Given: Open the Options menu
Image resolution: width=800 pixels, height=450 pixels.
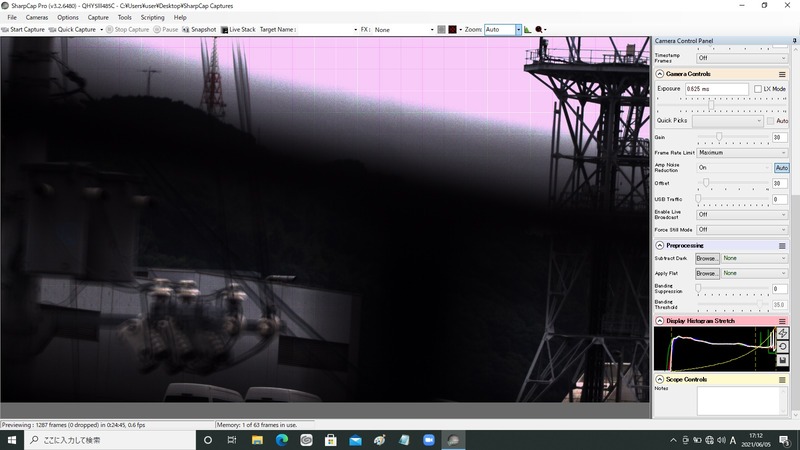Looking at the screenshot, I should (x=68, y=17).
